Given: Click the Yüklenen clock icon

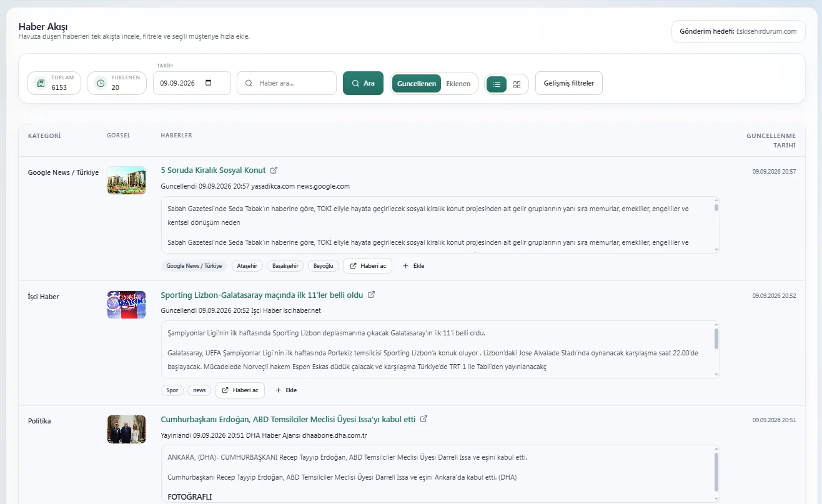Looking at the screenshot, I should (x=101, y=83).
